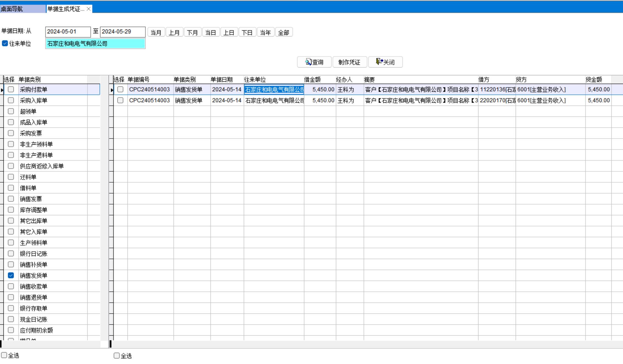The width and height of the screenshot is (623, 364).
Task: Click the start date field 2024-05-01
Action: pyautogui.click(x=68, y=32)
